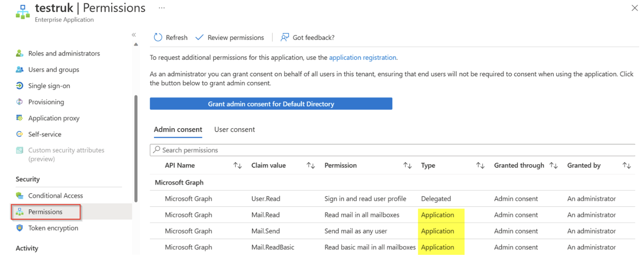Open Provisioning settings
The image size is (644, 264).
tap(46, 102)
